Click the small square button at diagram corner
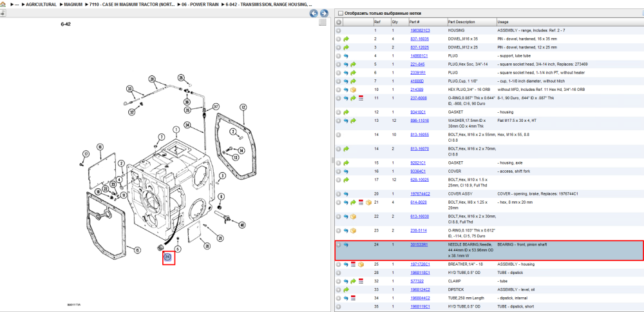 [323, 22]
